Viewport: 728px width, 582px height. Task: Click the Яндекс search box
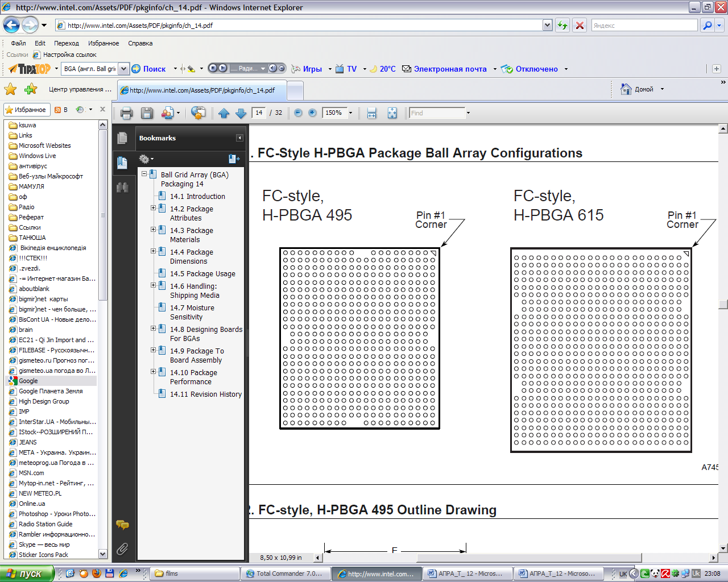click(644, 26)
